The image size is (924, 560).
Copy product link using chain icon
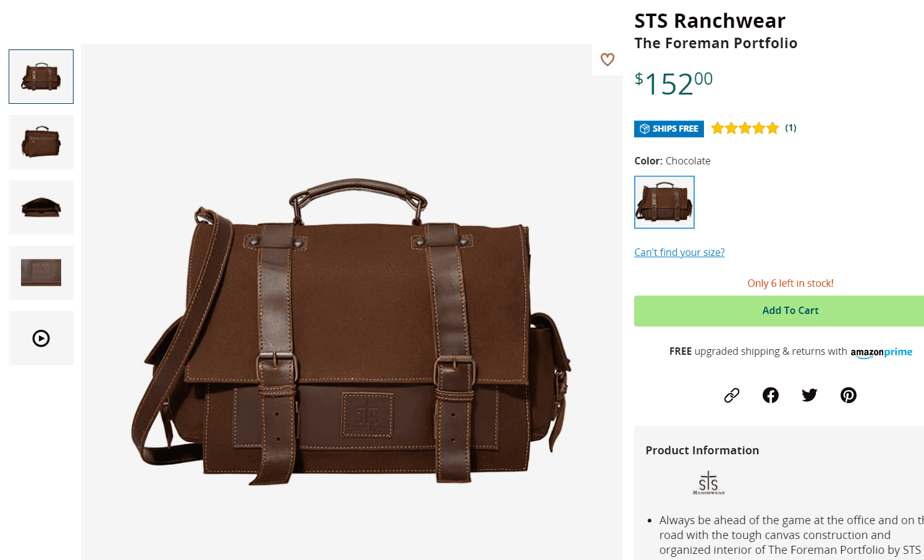732,395
